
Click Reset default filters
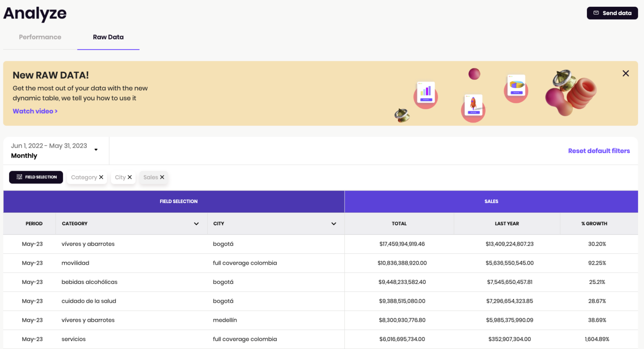(599, 151)
